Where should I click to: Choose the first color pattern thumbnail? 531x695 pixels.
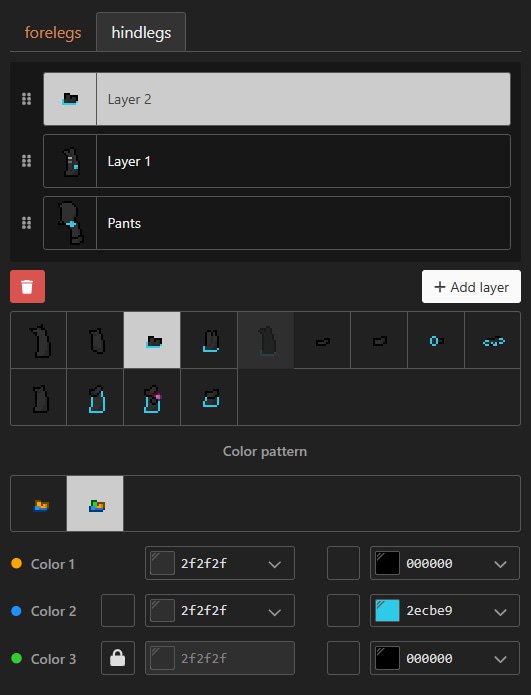(39, 504)
